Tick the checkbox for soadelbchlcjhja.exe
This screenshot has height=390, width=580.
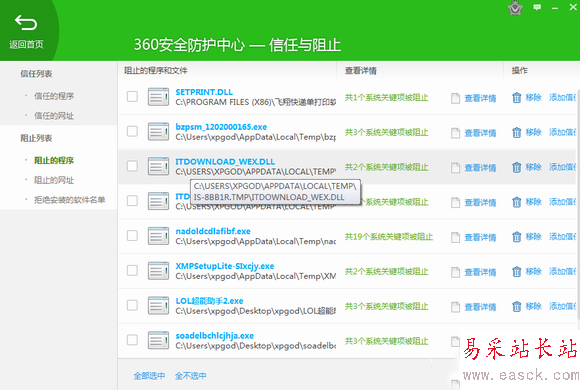(132, 340)
